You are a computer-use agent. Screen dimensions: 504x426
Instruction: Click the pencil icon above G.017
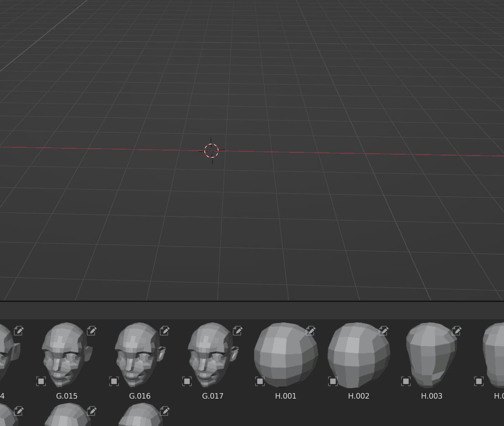[237, 331]
